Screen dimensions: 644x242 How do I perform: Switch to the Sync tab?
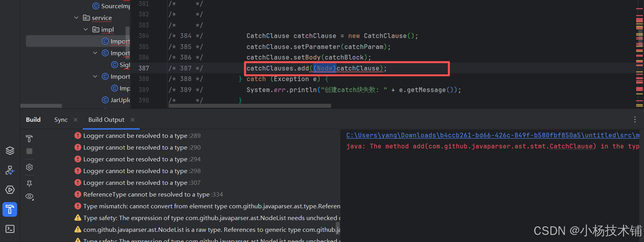[x=61, y=120]
